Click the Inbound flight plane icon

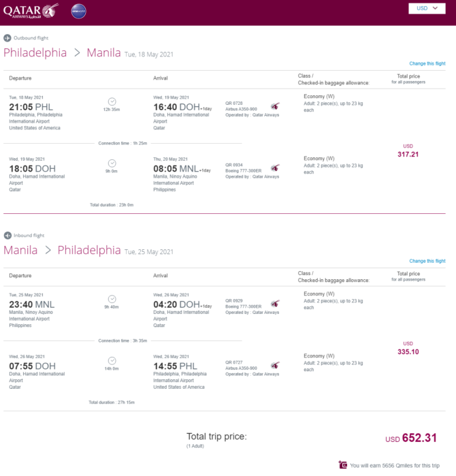pyautogui.click(x=7, y=236)
